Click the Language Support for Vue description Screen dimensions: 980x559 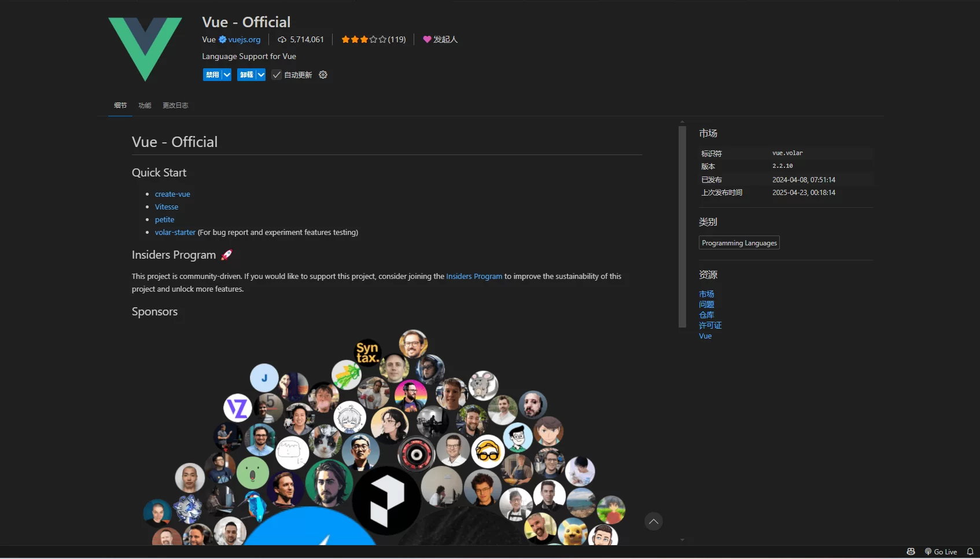tap(249, 56)
